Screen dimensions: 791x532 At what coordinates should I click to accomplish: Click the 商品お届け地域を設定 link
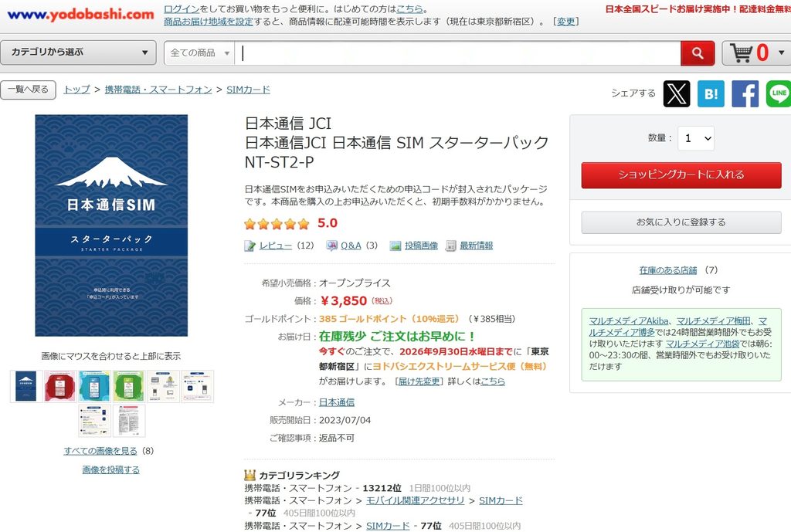tap(209, 21)
